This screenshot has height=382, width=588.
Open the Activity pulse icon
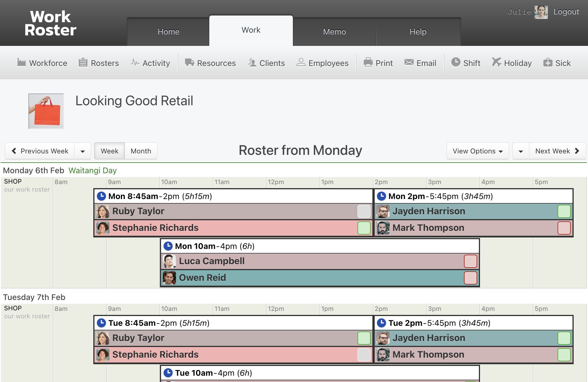pyautogui.click(x=135, y=62)
